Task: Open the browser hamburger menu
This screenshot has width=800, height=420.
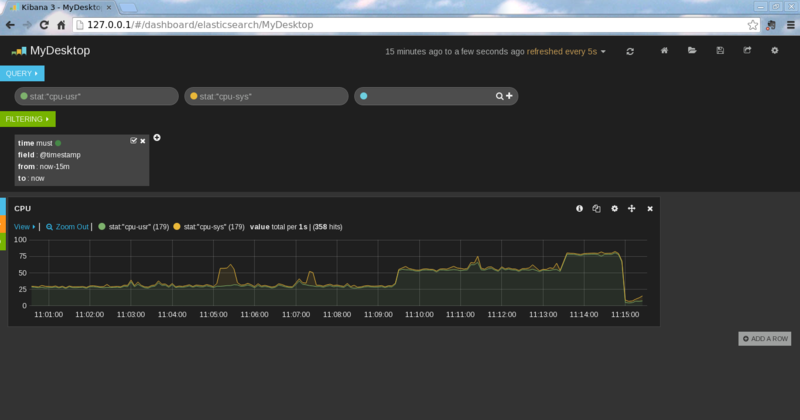Action: 790,25
